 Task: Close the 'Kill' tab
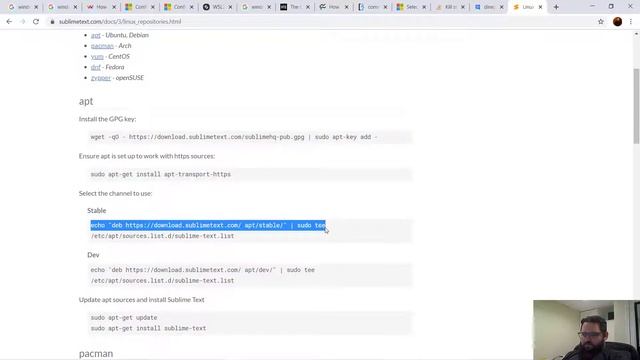462,7
